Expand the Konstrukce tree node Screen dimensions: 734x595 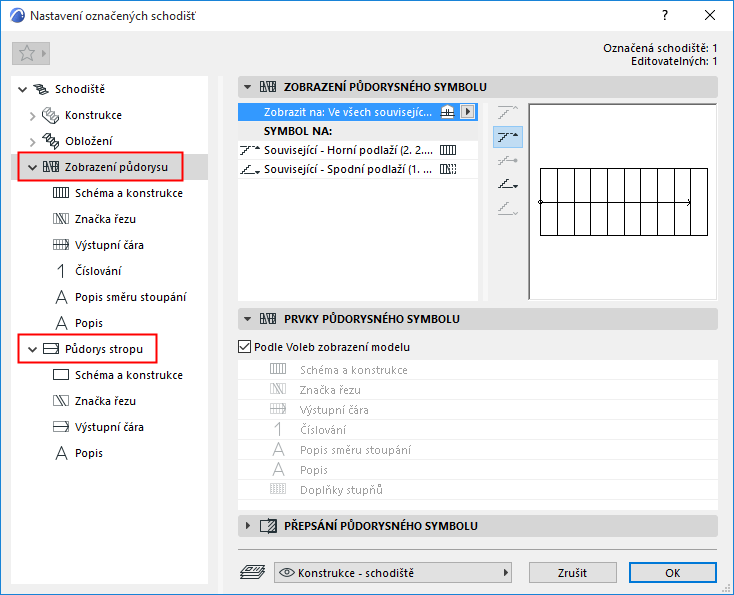click(x=32, y=116)
